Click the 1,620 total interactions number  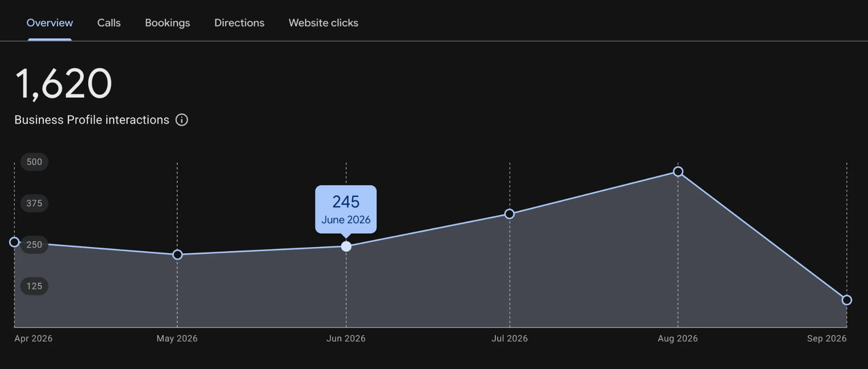(x=64, y=84)
